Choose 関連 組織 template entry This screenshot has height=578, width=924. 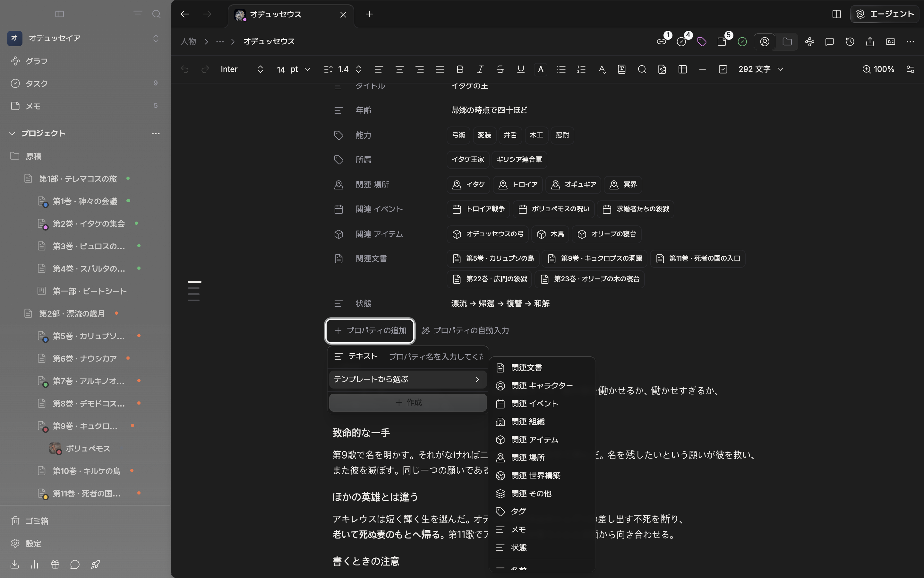(542, 422)
